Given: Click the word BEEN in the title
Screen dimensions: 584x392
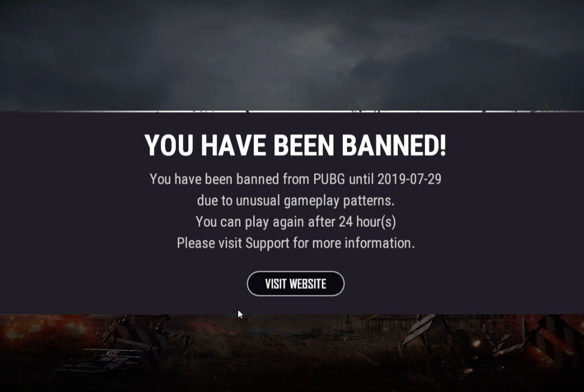Looking at the screenshot, I should 304,145.
